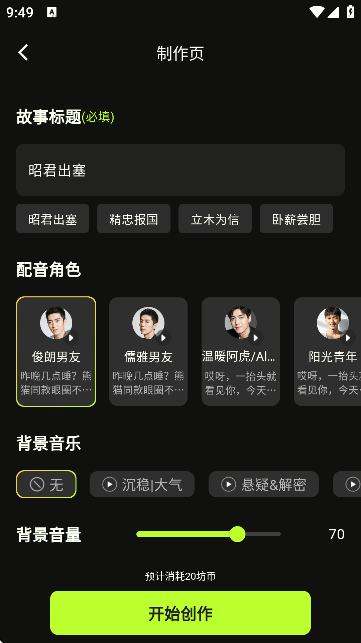Viewport: 361px width, 643px height.
Task: Tap the battery icon in status bar
Action: [350, 11]
